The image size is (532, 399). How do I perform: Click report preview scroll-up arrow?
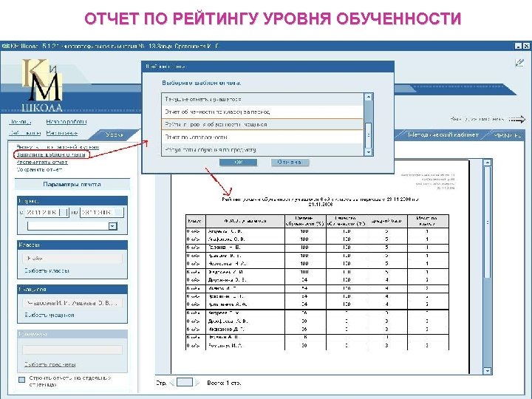[487, 163]
